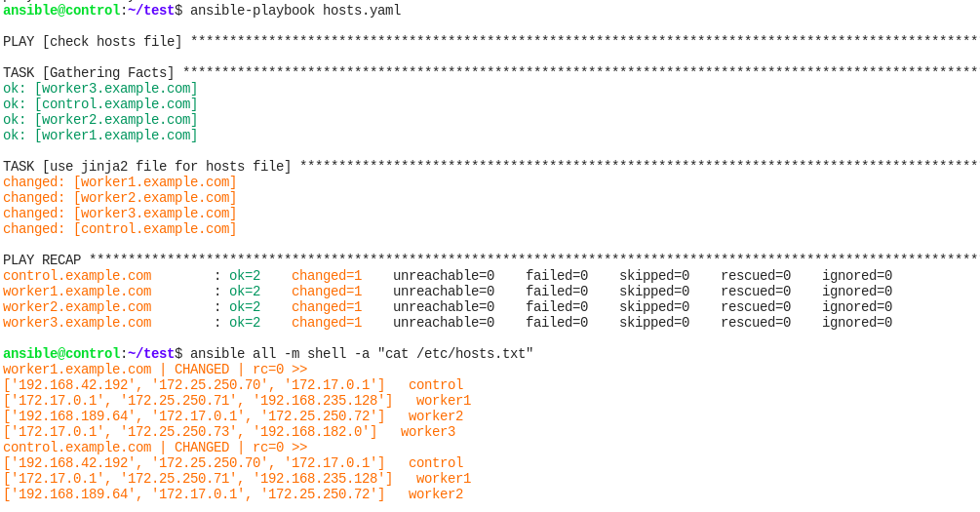Click the ok: [worker3.example.com] line
This screenshot has width=980, height=512.
100,88
